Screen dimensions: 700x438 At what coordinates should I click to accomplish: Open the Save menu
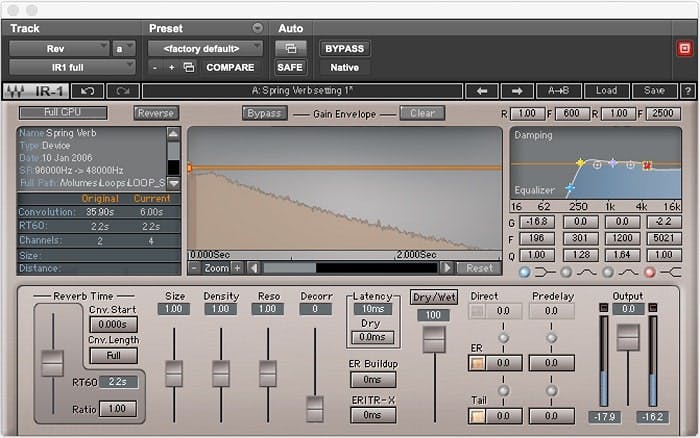pyautogui.click(x=654, y=91)
